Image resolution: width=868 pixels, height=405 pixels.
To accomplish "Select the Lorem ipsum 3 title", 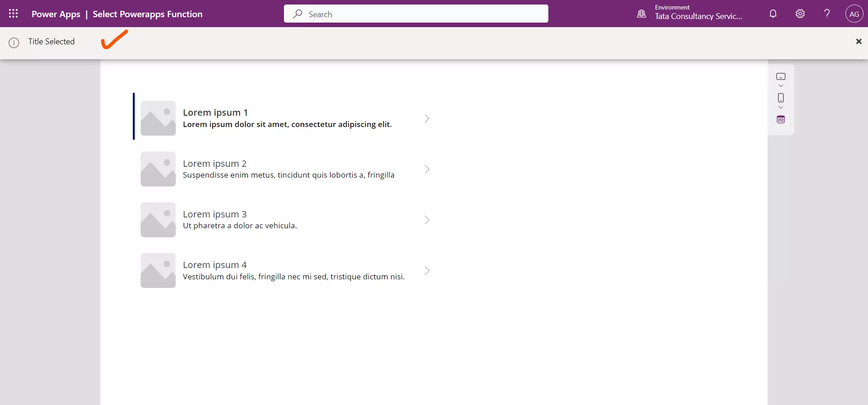I will 215,214.
